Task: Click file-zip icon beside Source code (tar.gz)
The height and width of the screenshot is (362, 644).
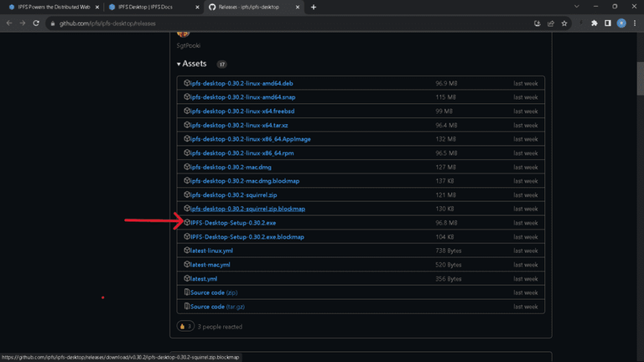Action: (187, 306)
